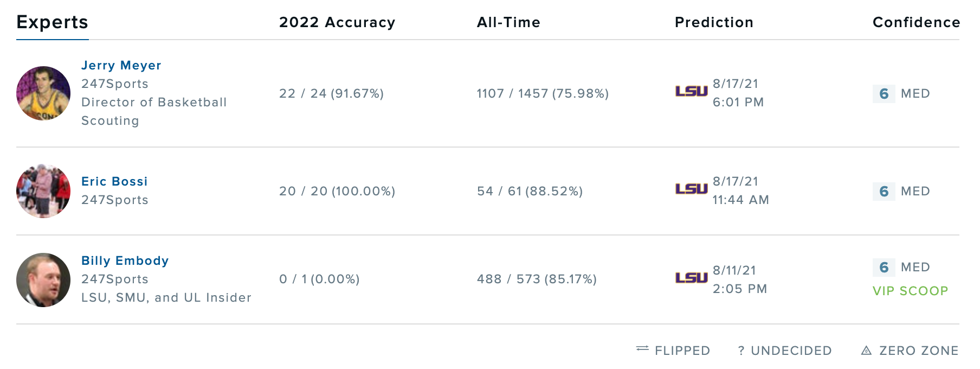Select the Experts tab heading
This screenshot has height=369, width=980.
tap(52, 22)
